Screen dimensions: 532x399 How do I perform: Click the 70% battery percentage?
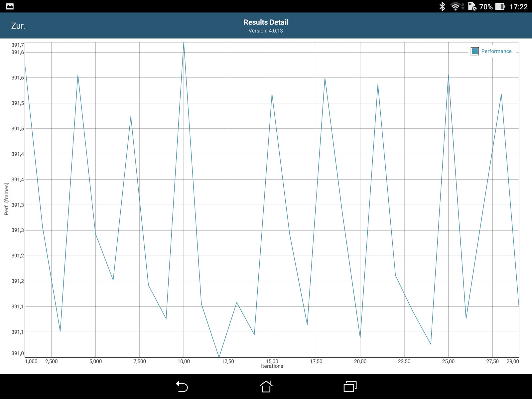[486, 7]
